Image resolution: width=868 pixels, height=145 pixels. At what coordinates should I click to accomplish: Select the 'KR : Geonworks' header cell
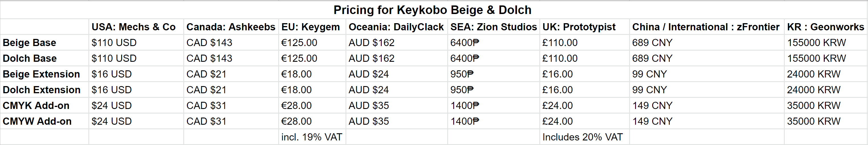(x=825, y=27)
